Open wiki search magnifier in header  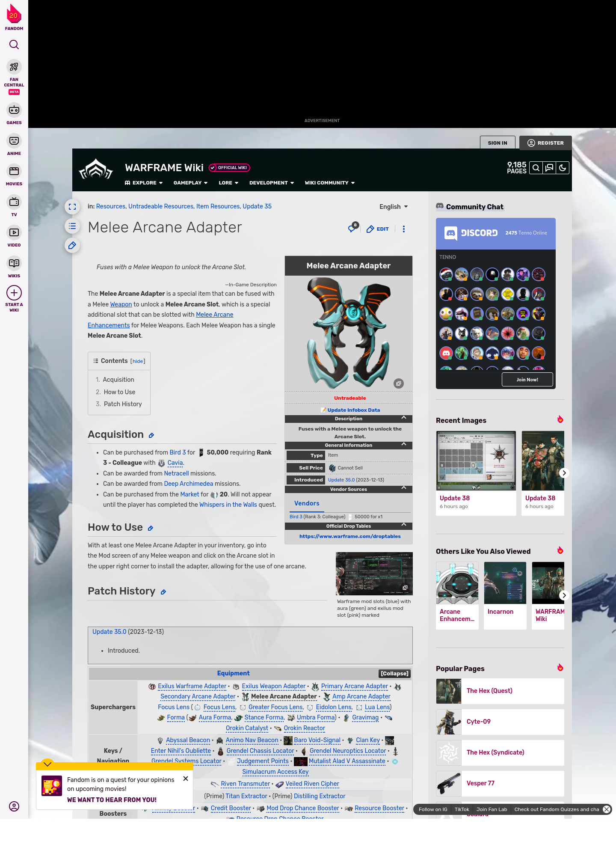click(x=536, y=168)
